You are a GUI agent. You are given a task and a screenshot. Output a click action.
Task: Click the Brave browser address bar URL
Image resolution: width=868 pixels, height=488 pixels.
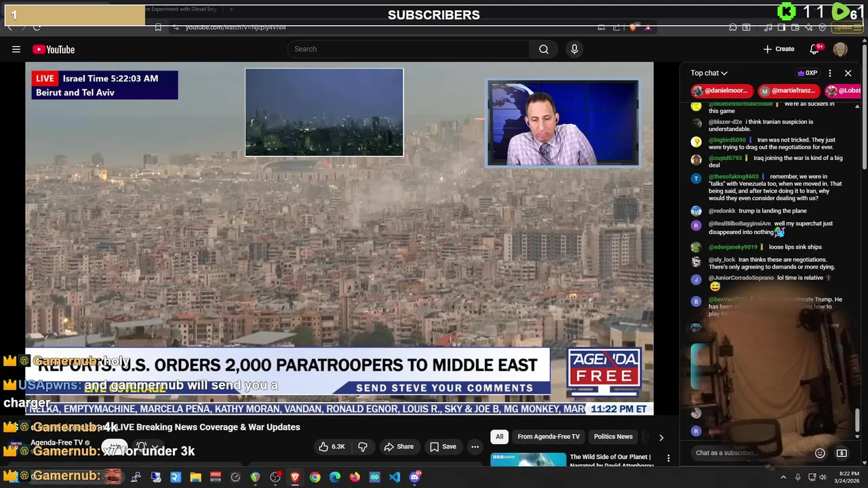(x=236, y=27)
